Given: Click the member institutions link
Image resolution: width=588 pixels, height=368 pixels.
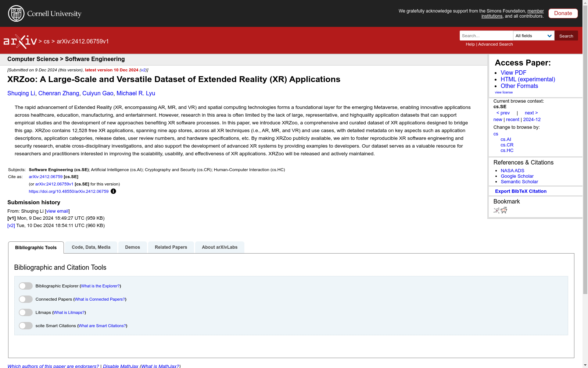Looking at the screenshot, I should coord(513,14).
